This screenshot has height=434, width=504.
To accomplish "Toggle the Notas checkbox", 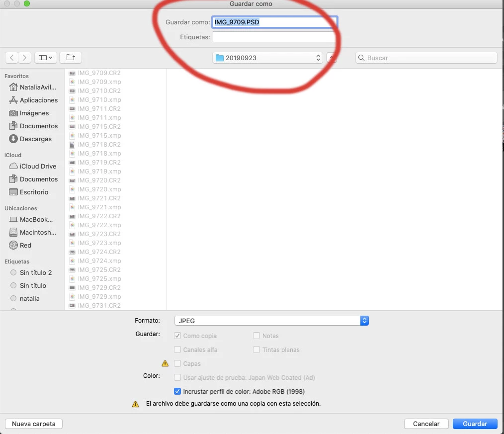I will pyautogui.click(x=256, y=336).
